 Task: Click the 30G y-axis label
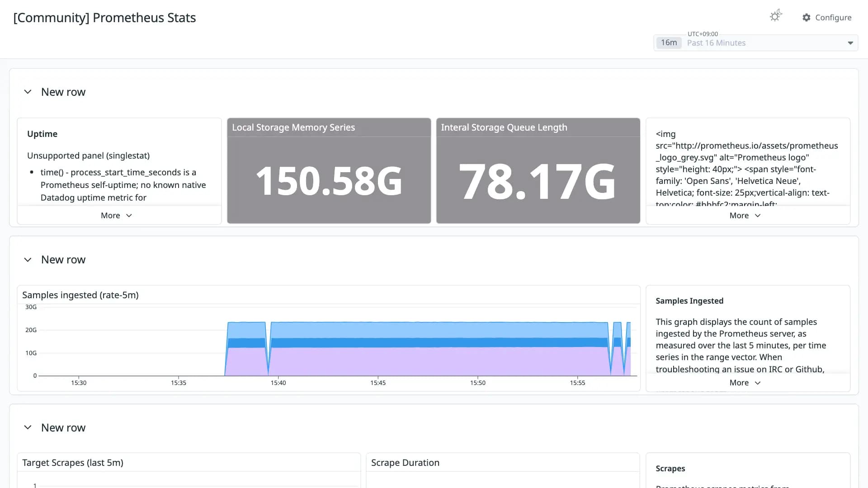(x=31, y=307)
